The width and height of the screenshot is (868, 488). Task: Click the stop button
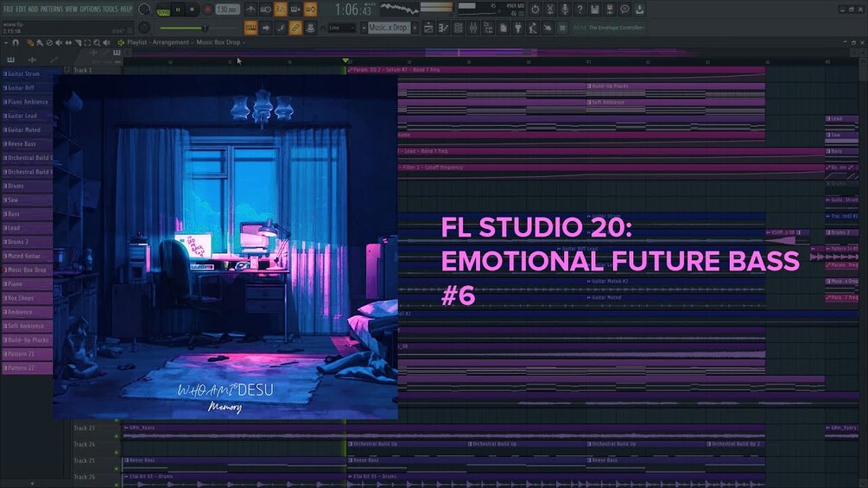click(192, 10)
